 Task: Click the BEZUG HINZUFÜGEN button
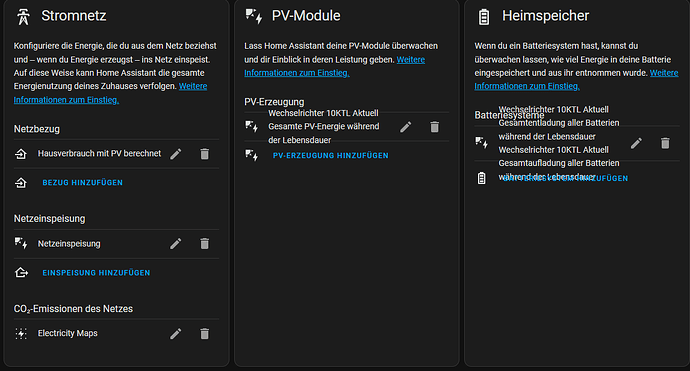click(x=83, y=183)
